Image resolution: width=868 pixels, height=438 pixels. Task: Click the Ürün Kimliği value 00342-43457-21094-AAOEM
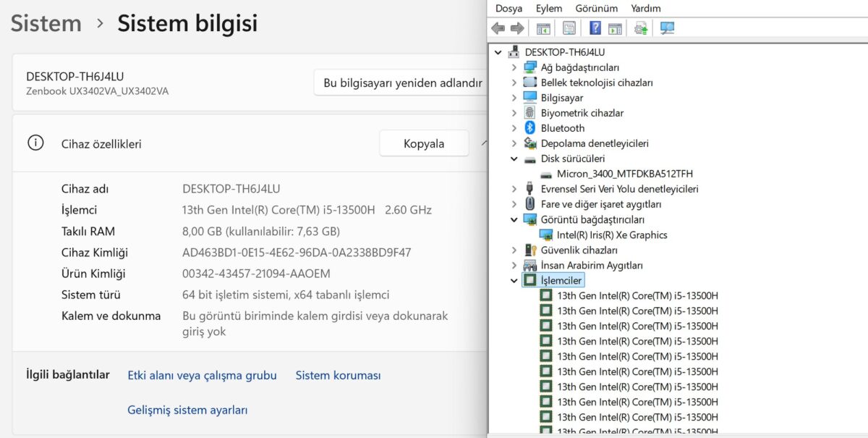tap(256, 274)
